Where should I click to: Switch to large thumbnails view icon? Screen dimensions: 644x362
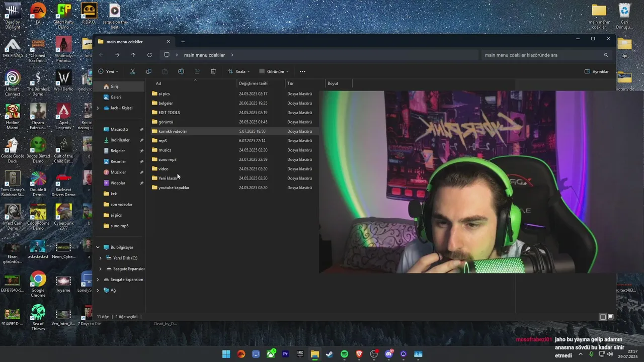(x=611, y=317)
